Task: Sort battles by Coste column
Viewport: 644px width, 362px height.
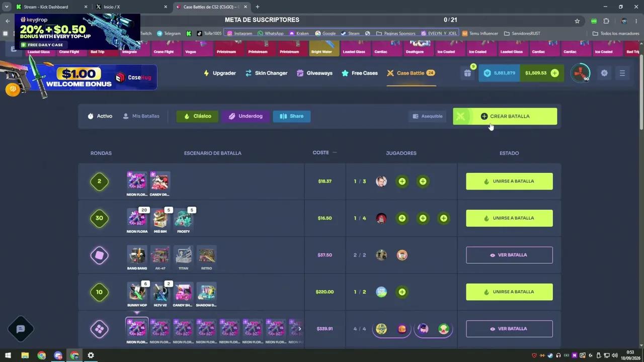Action: pos(325,153)
